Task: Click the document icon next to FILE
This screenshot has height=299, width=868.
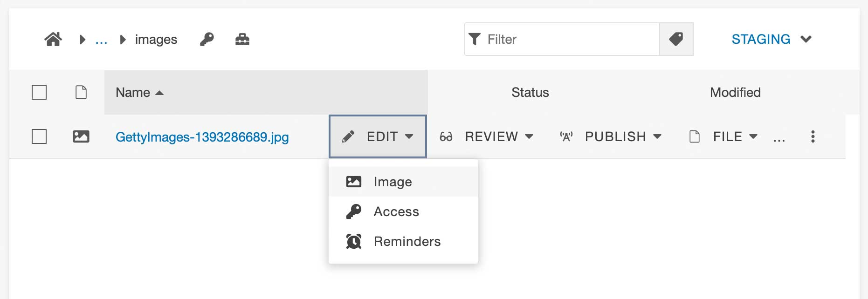Action: (x=695, y=136)
